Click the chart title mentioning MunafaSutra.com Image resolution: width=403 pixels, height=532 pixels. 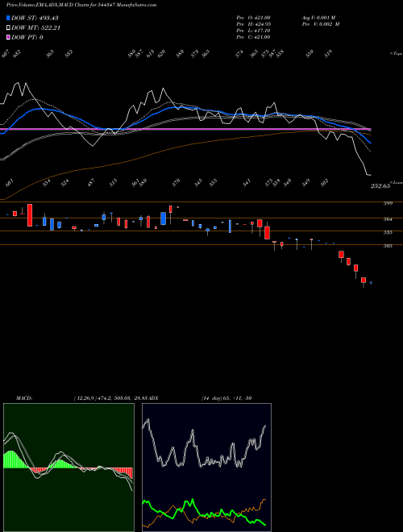[x=81, y=5]
